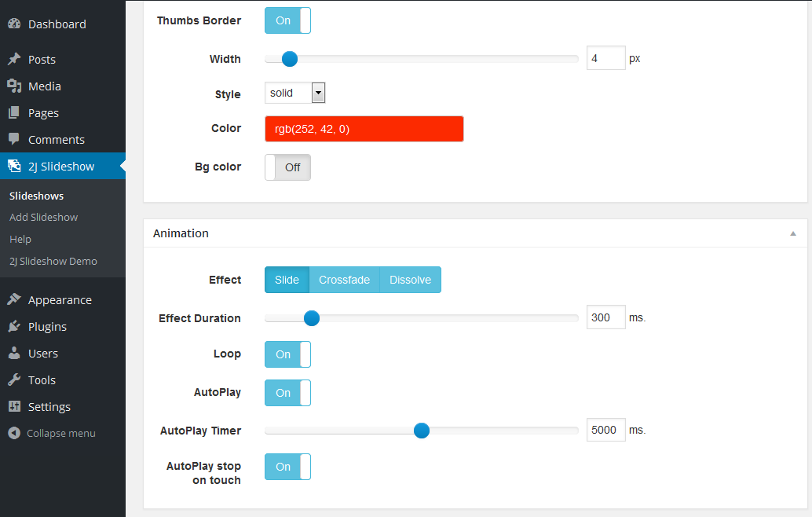Click the Appearance paintbrush icon

(x=14, y=299)
